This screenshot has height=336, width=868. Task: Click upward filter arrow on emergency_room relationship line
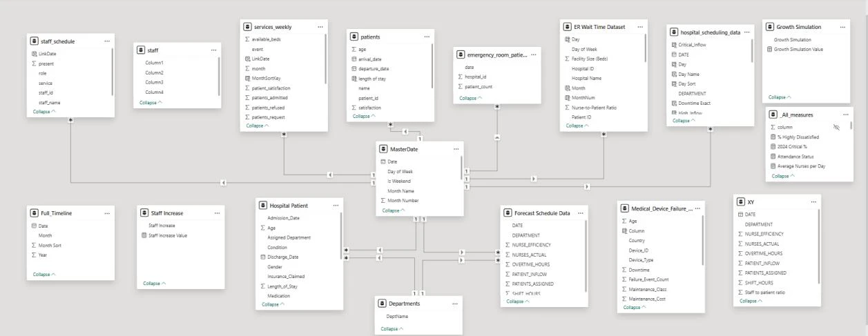497,138
